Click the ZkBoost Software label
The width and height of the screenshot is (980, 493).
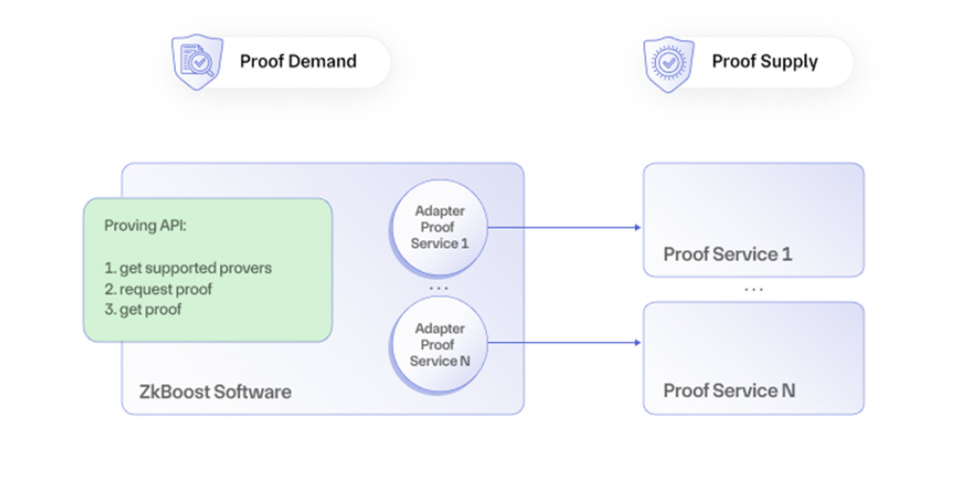213,392
